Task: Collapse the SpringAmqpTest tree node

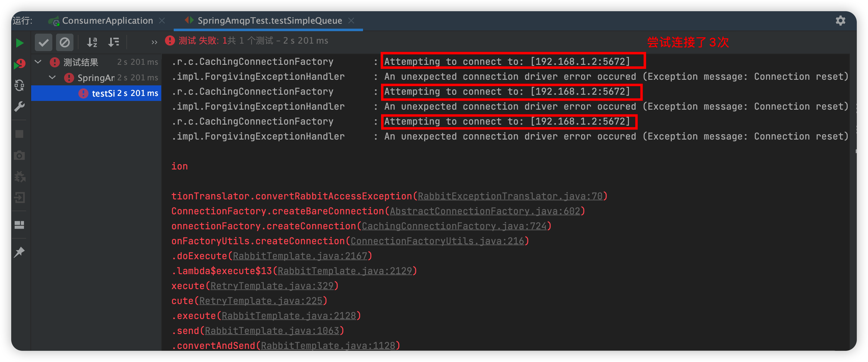Action: [52, 78]
